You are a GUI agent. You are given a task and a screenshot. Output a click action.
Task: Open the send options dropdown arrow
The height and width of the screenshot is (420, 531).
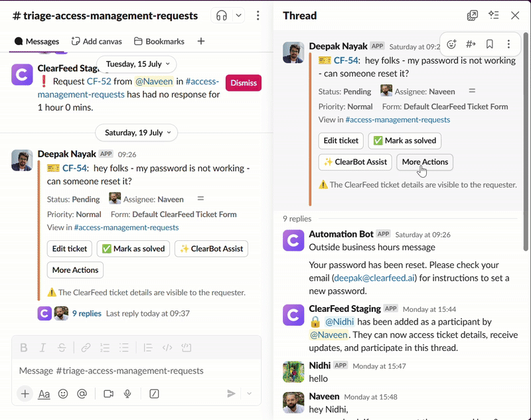pyautogui.click(x=250, y=393)
